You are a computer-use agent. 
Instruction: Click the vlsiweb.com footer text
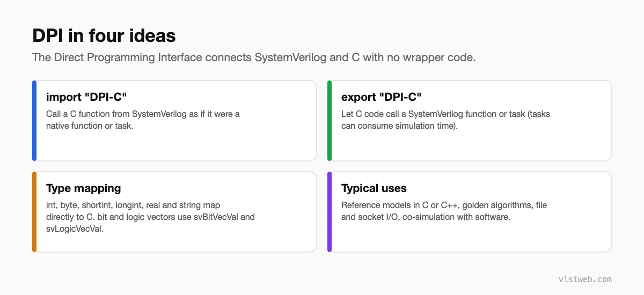click(585, 279)
